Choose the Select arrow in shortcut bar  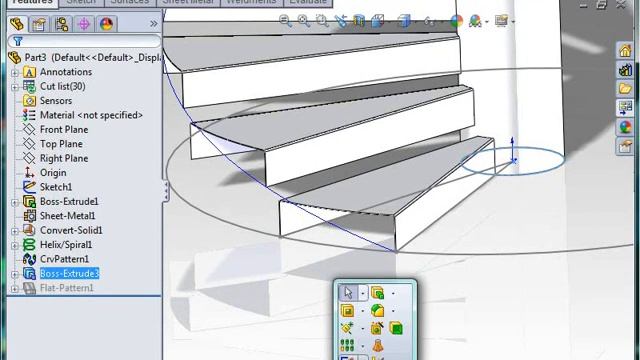[x=348, y=293]
